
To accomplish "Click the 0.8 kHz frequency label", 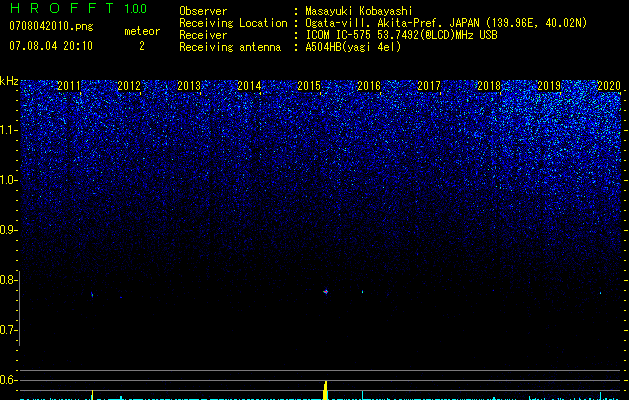I will click(x=9, y=280).
